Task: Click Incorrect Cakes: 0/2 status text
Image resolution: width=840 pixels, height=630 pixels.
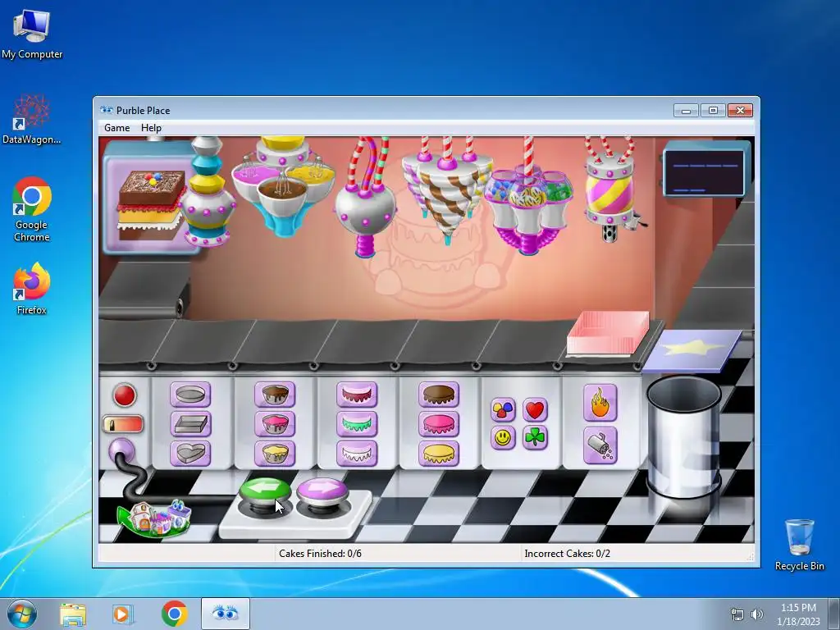Action: (568, 554)
